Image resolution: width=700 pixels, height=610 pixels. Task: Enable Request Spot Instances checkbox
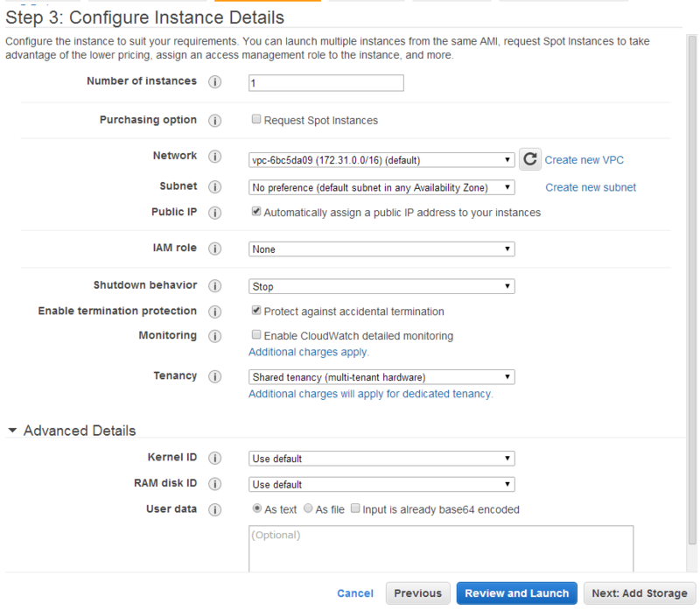coord(256,120)
